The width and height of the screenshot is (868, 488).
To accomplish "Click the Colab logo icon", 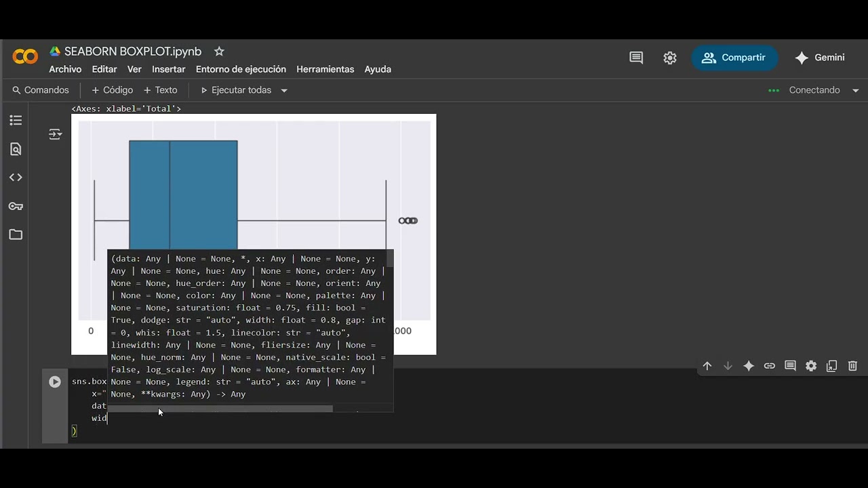I will pos(25,57).
